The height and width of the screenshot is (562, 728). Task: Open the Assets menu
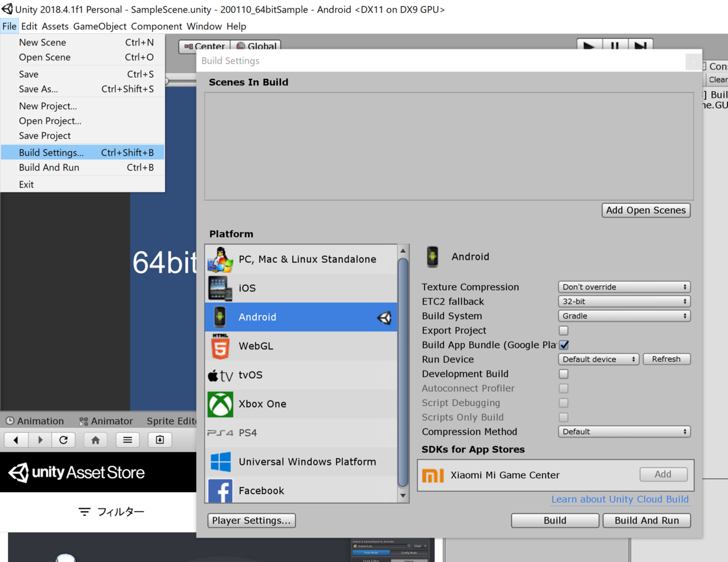(x=55, y=26)
